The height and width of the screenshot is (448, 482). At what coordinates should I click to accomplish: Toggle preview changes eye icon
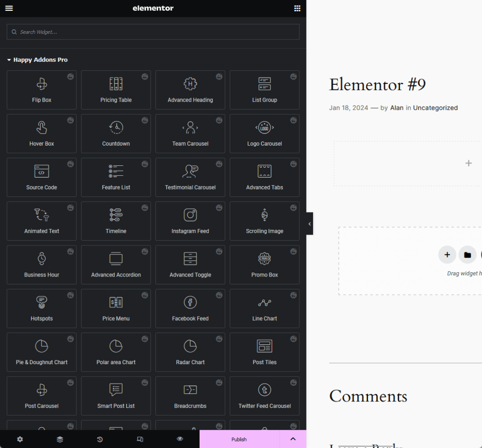[180, 439]
